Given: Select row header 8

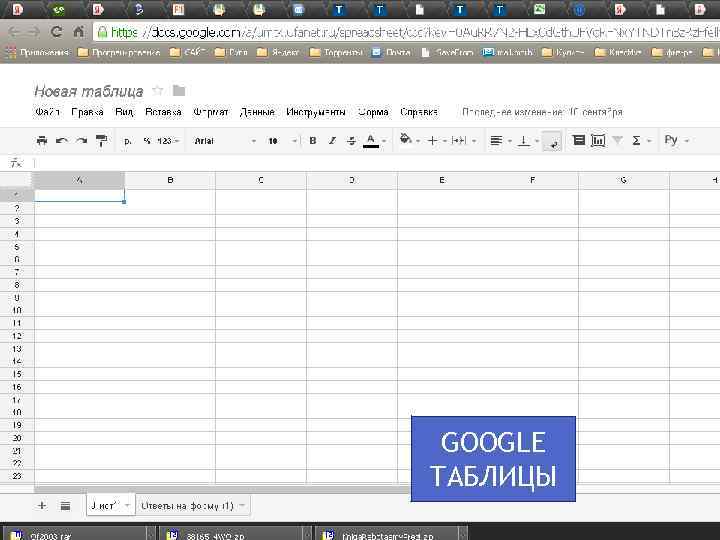Looking at the screenshot, I should point(17,285).
